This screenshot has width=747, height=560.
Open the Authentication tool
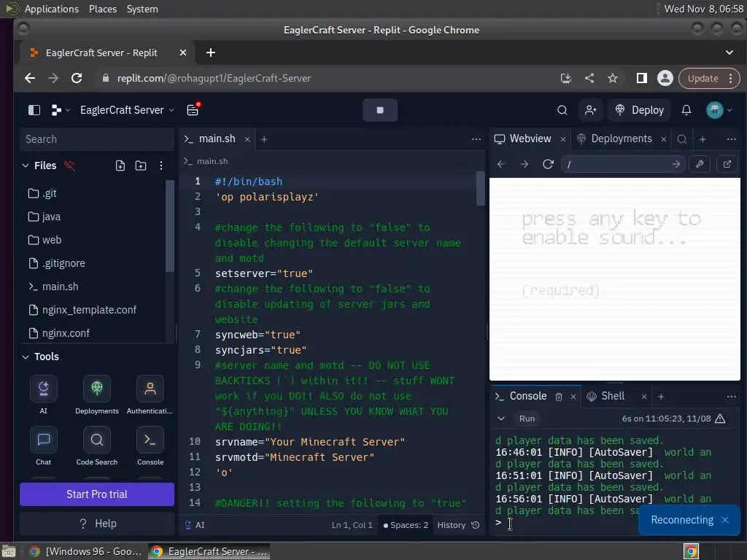coord(150,394)
